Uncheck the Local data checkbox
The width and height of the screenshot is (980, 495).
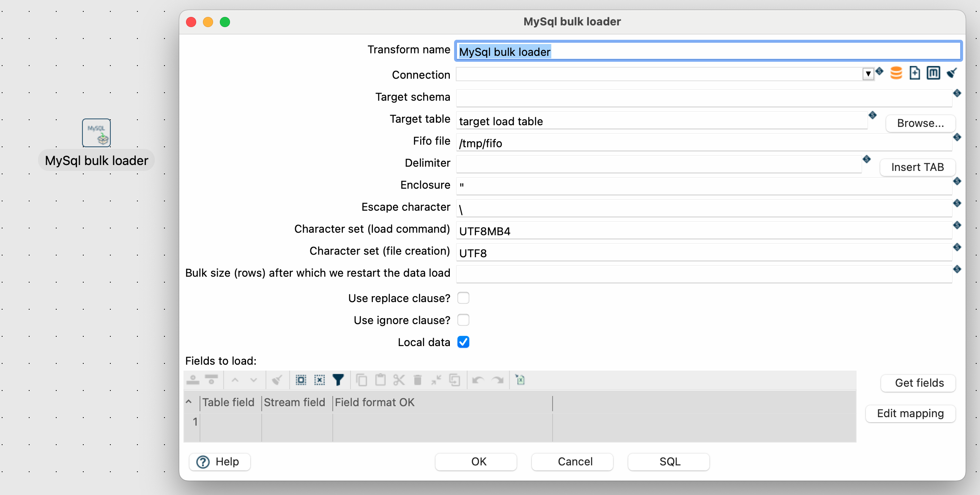click(x=463, y=342)
